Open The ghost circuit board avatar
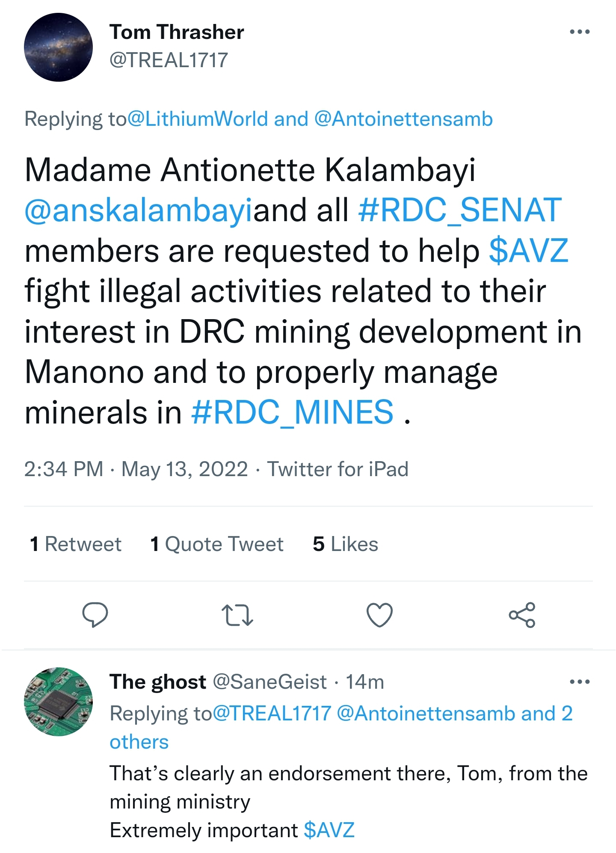 (58, 702)
